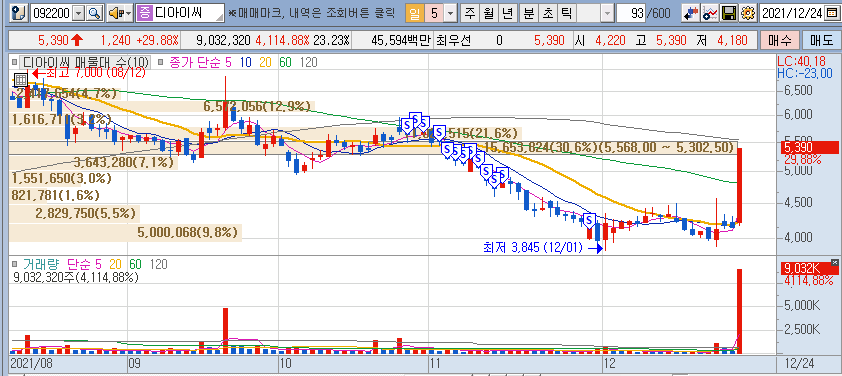This screenshot has height=376, width=842.
Task: Open the gear chart settings icon
Action: pyautogui.click(x=747, y=13)
